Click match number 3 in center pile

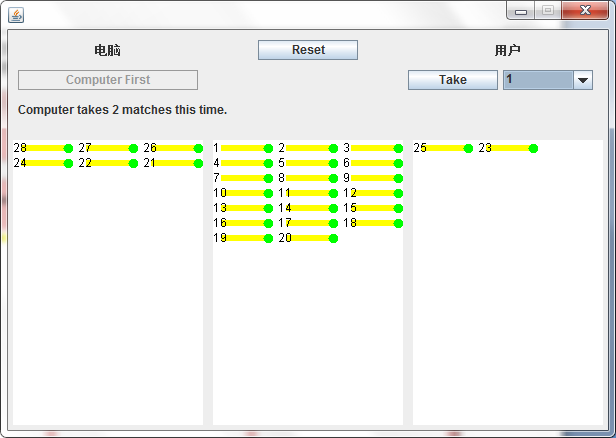[373, 148]
